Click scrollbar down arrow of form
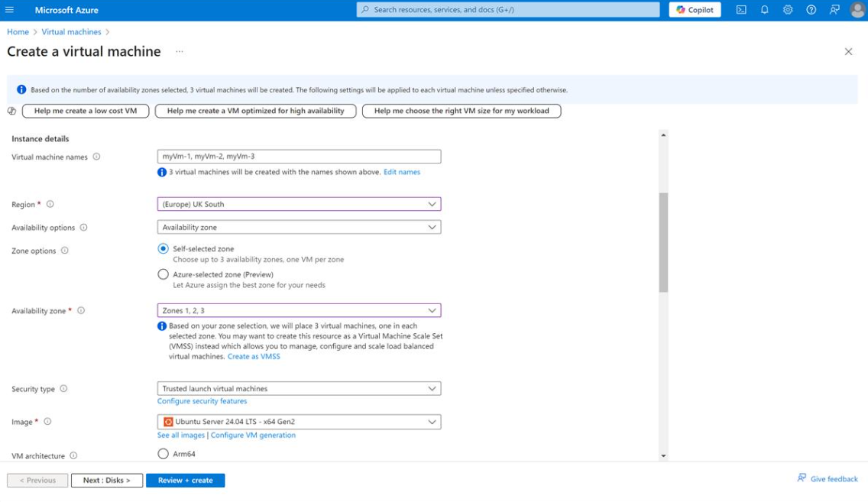Image resolution: width=868 pixels, height=502 pixels. pos(663,456)
